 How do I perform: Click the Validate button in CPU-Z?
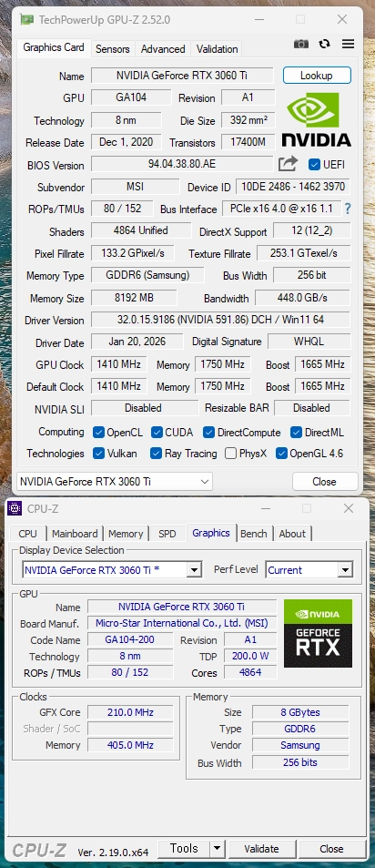coord(261,848)
